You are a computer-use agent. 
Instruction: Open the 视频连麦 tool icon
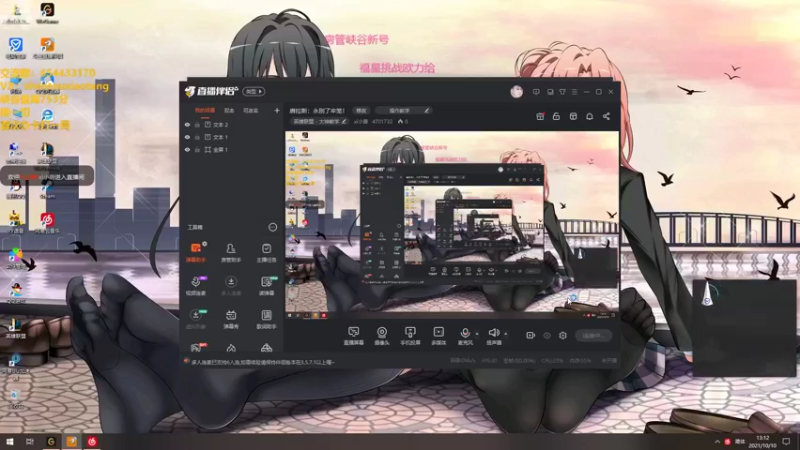pyautogui.click(x=196, y=285)
